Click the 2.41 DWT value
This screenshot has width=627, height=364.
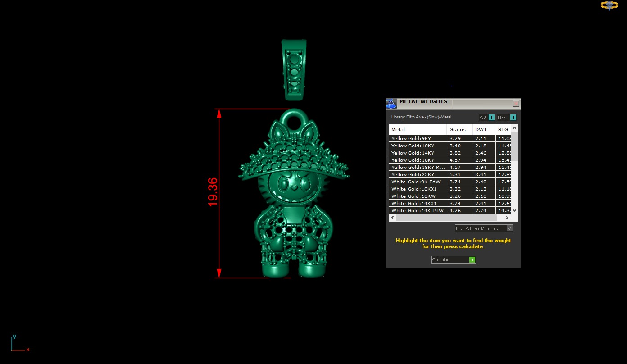click(x=481, y=204)
